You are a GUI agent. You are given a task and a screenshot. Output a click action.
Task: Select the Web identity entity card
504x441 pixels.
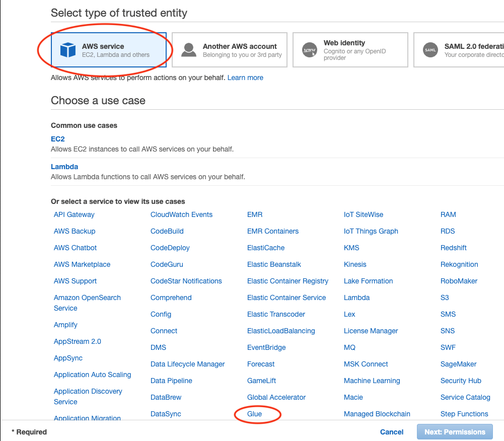(350, 50)
